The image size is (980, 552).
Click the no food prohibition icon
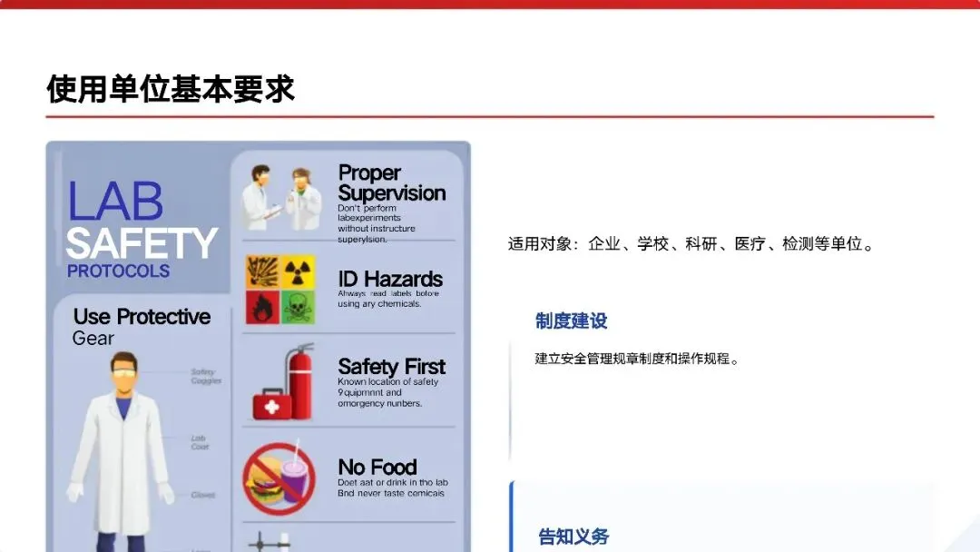(279, 478)
